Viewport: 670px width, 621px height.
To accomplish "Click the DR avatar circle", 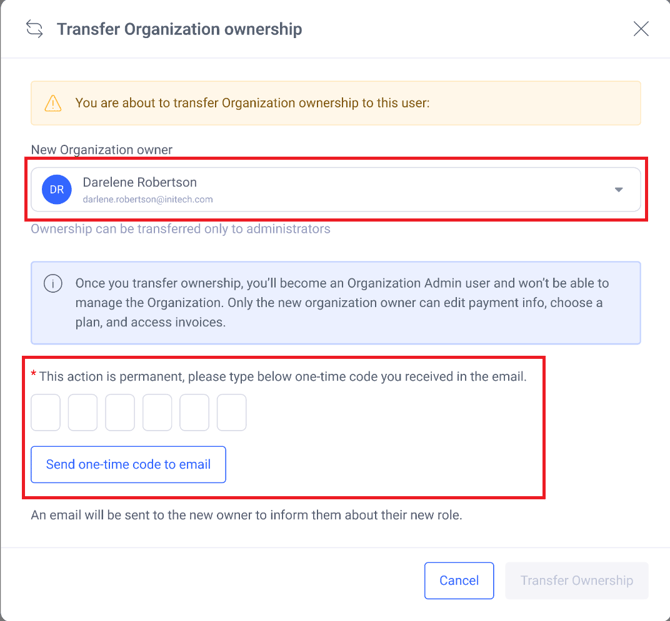I will [x=57, y=189].
